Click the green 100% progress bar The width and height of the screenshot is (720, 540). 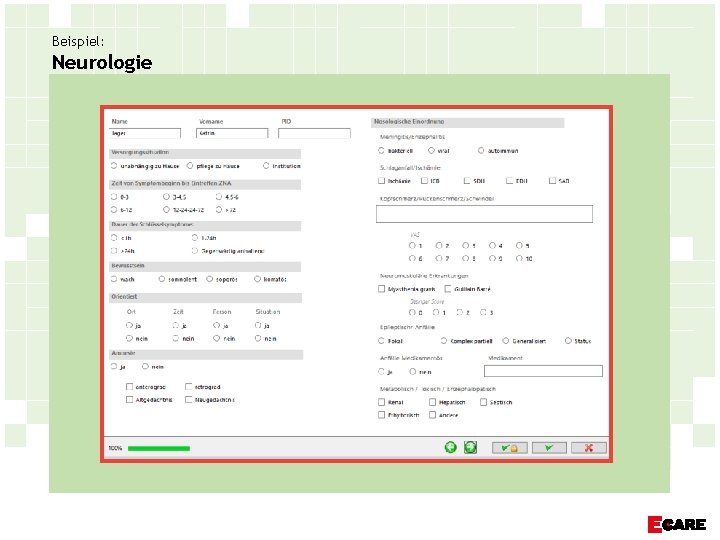(x=159, y=448)
